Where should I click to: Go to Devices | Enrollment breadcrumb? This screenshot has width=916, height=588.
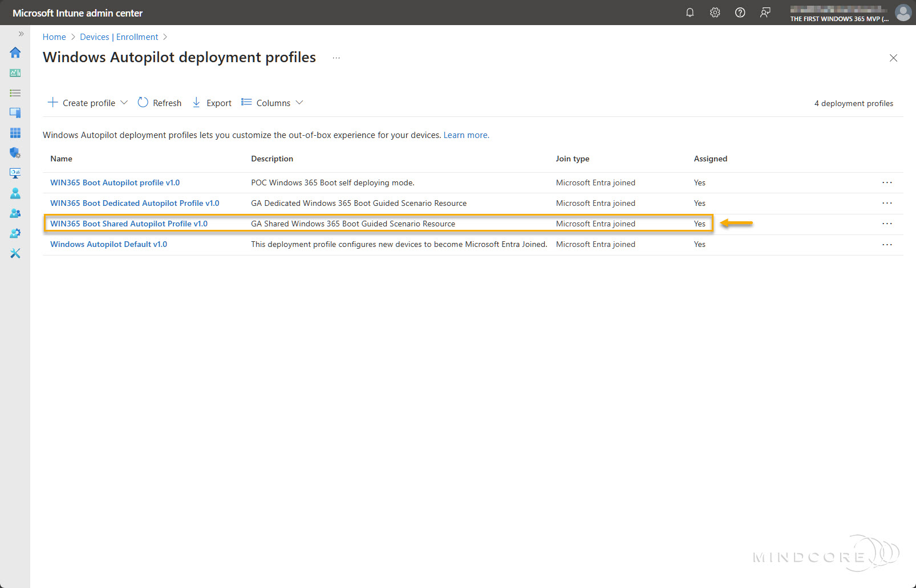click(119, 37)
